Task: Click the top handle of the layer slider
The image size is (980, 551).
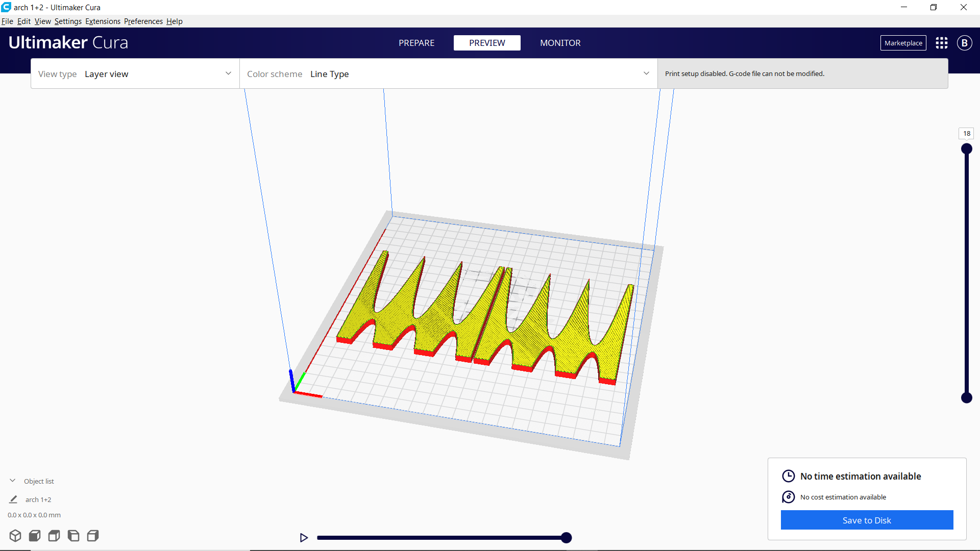Action: [x=966, y=149]
